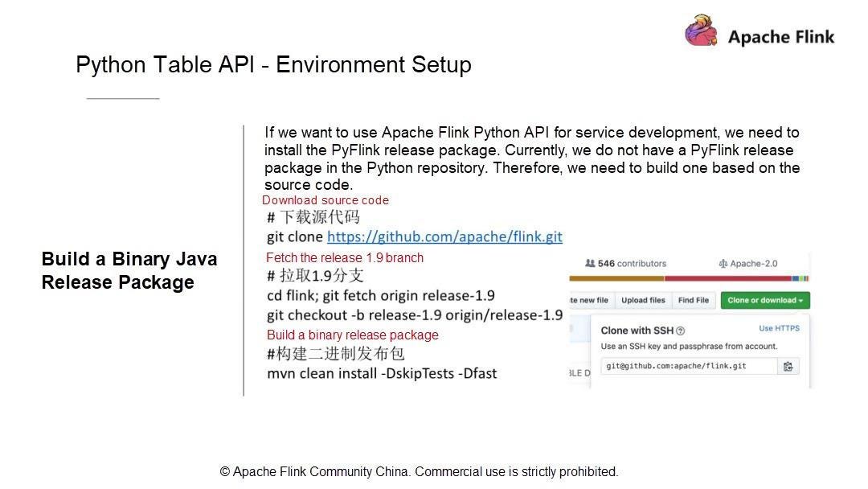The height and width of the screenshot is (489, 868).
Task: Click the 'Build a Binary Java Release Package' heading
Action: 129,271
